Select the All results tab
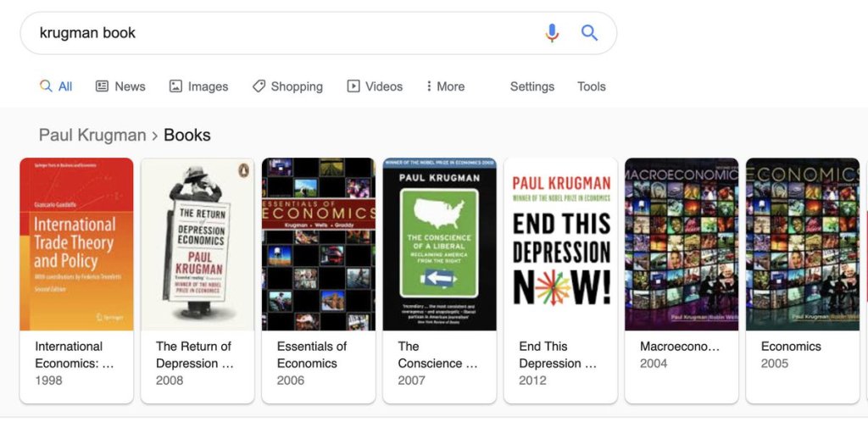Screen dimensions: 868x428 coord(56,86)
